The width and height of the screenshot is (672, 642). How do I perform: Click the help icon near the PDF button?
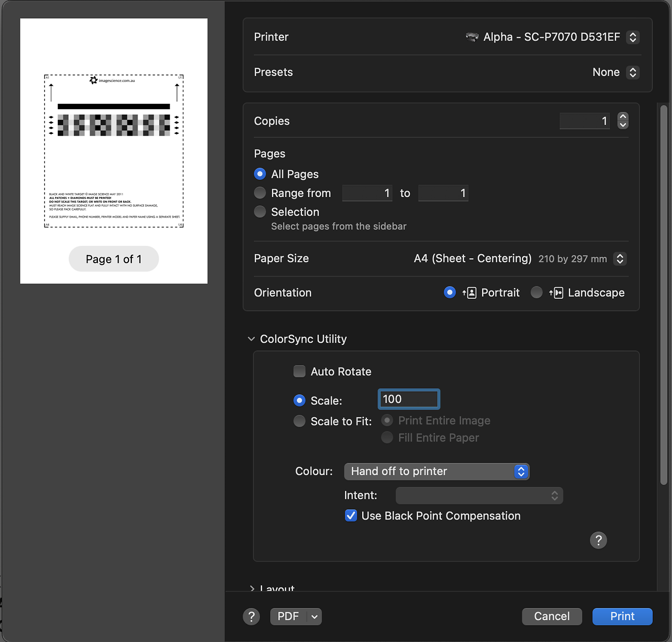click(252, 616)
